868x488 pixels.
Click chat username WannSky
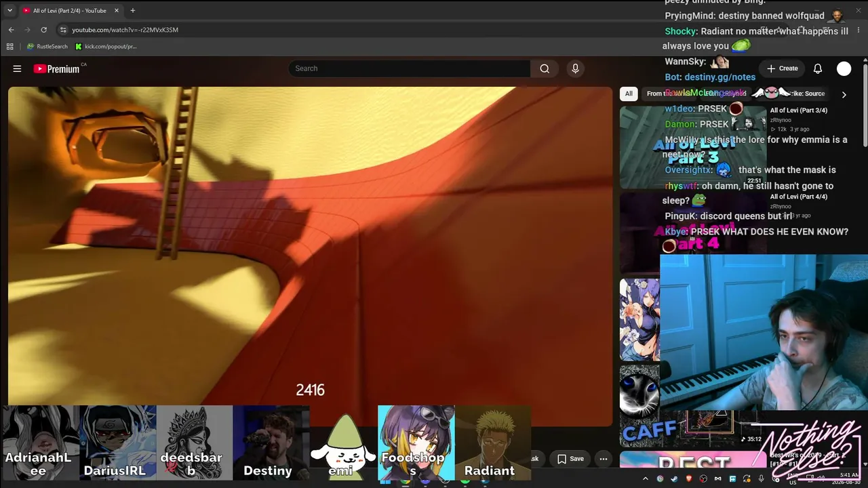pyautogui.click(x=685, y=62)
